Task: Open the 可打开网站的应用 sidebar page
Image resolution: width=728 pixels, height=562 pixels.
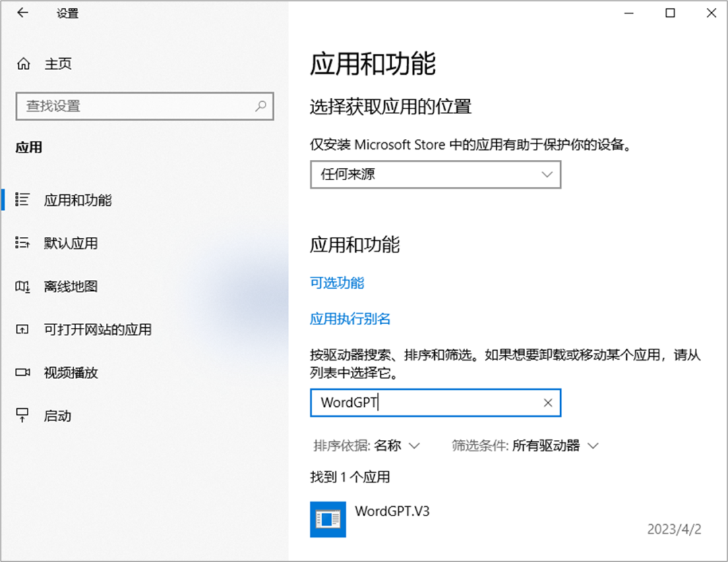Action: [98, 330]
